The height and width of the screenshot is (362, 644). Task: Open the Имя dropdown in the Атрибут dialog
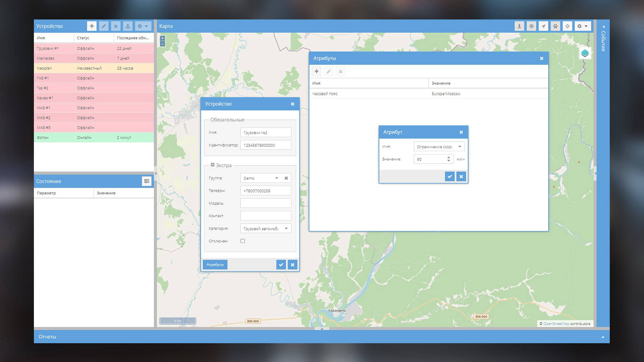[x=460, y=146]
